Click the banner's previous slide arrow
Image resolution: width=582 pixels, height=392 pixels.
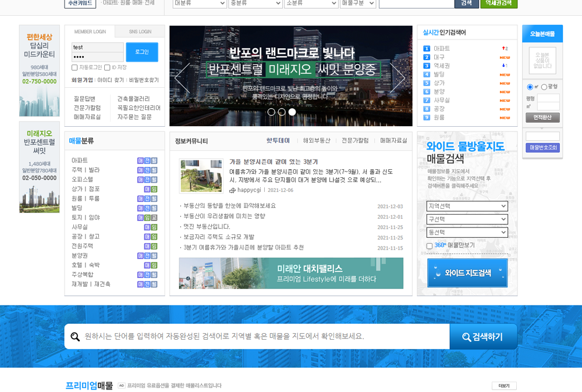[182, 78]
